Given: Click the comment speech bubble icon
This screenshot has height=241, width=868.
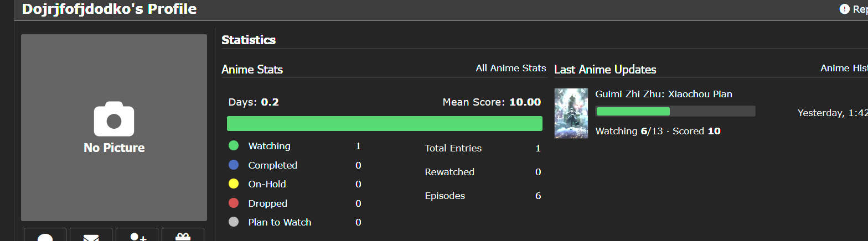Looking at the screenshot, I should (x=45, y=235).
